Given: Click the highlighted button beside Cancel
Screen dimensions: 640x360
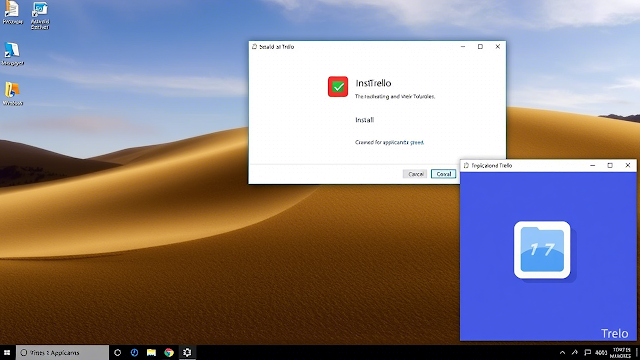Looking at the screenshot, I should pos(443,174).
